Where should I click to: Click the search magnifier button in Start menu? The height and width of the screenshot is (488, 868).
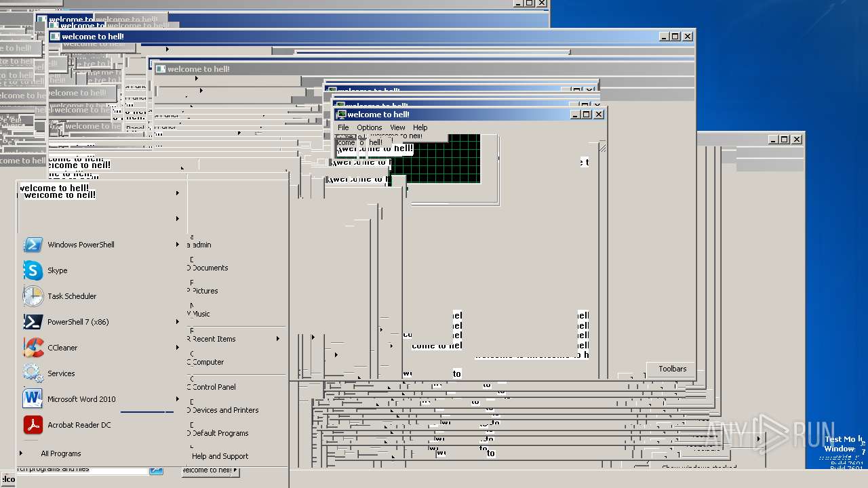[156, 469]
